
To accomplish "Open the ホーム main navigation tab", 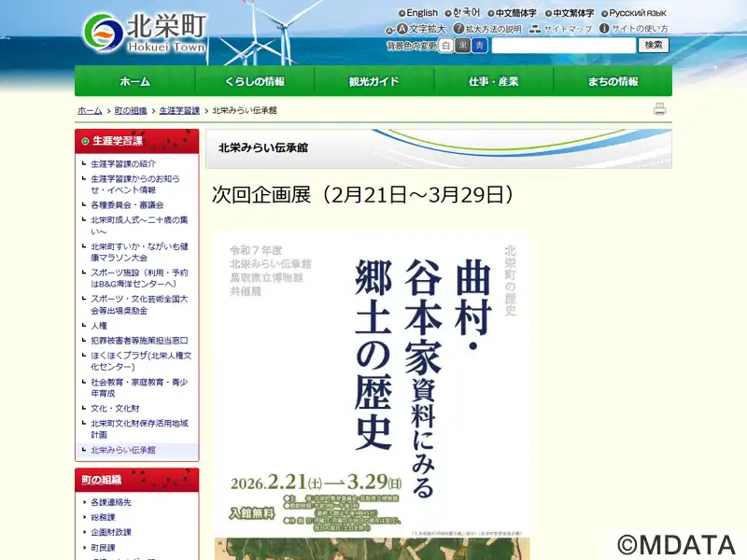I will click(134, 81).
